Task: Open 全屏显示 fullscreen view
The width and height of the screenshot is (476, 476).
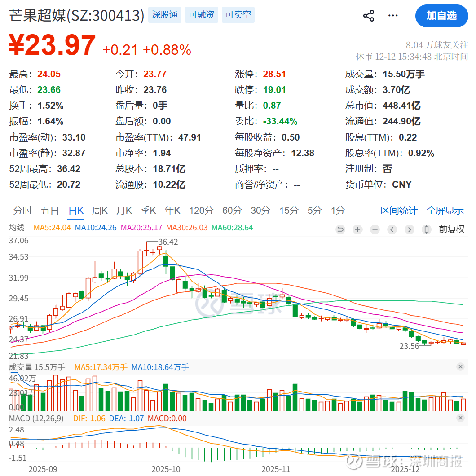Action: [x=445, y=210]
